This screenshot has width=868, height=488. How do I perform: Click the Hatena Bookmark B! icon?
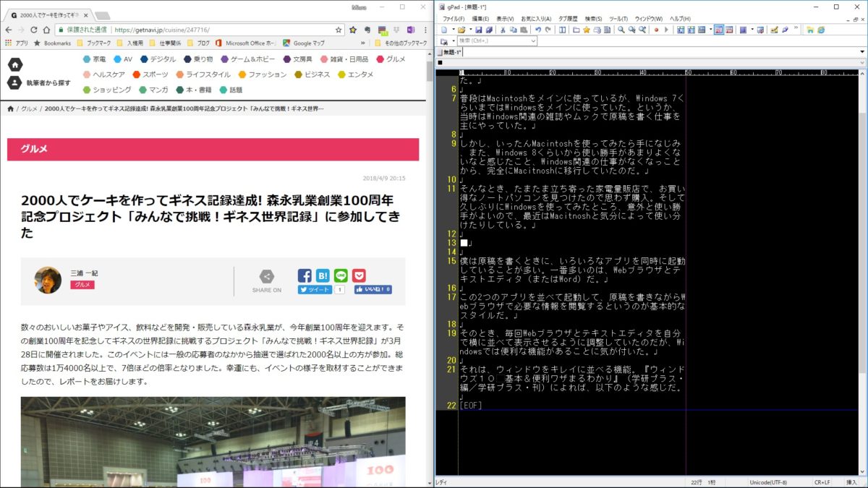pos(323,275)
